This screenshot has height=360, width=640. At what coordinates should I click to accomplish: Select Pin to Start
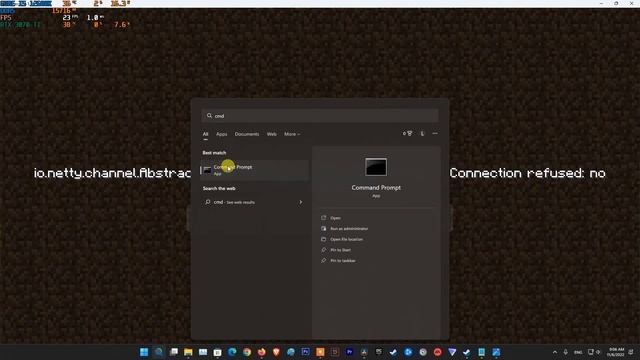tap(340, 250)
